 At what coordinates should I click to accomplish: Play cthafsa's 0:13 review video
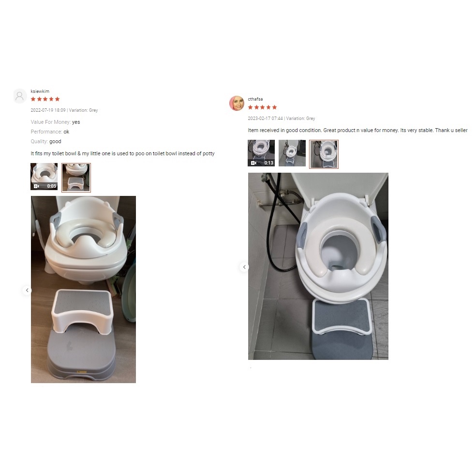(261, 153)
